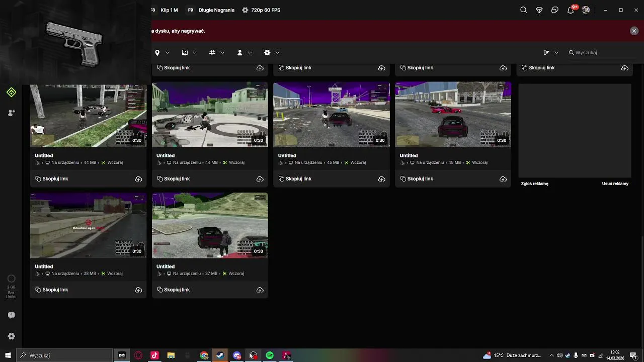Expand the image type filter dropdown
Screen dimensions: 644x362
(190, 52)
